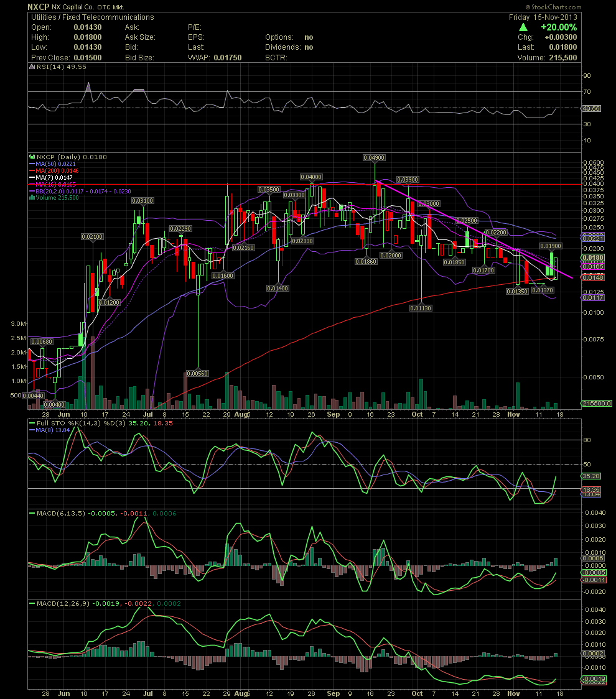This screenshot has width=616, height=699.
Task: Click the Volume legend icon
Action: [32, 198]
